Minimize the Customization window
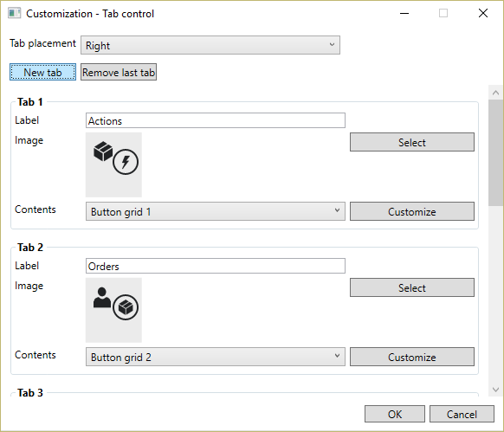The width and height of the screenshot is (504, 432). click(404, 14)
